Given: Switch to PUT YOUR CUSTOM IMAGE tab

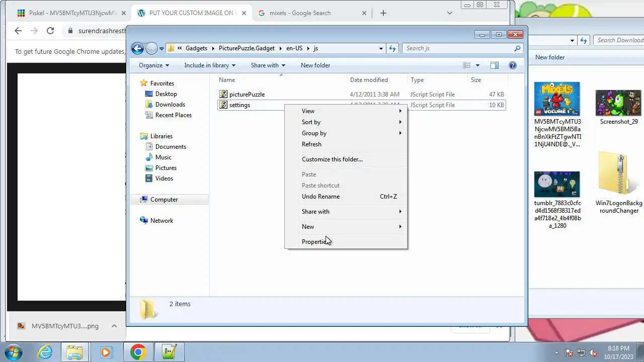Looking at the screenshot, I should (191, 13).
